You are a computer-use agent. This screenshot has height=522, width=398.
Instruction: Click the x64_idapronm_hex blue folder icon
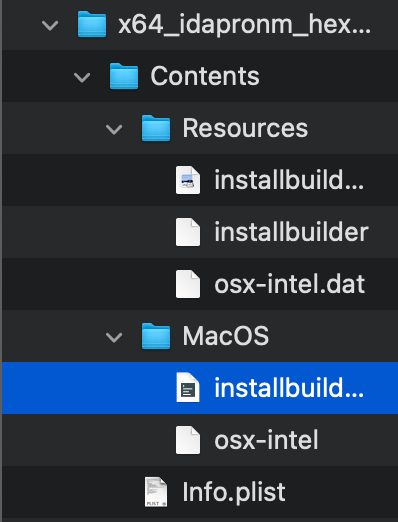click(92, 24)
